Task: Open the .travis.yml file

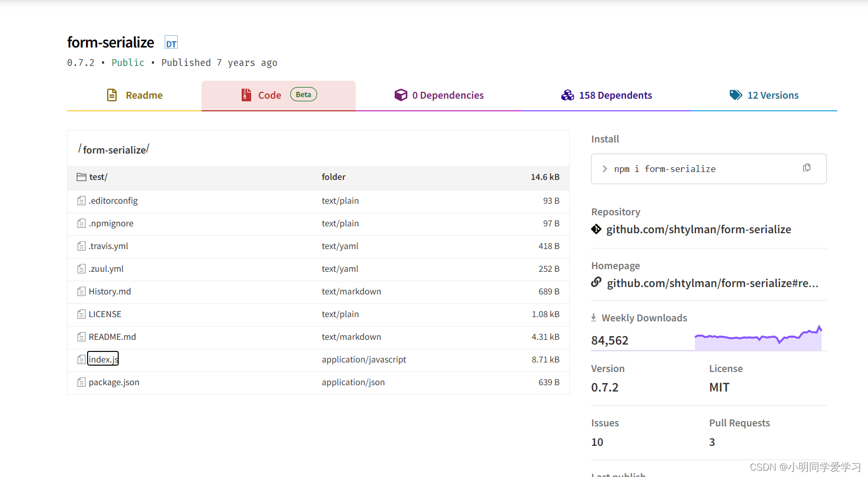Action: (108, 246)
